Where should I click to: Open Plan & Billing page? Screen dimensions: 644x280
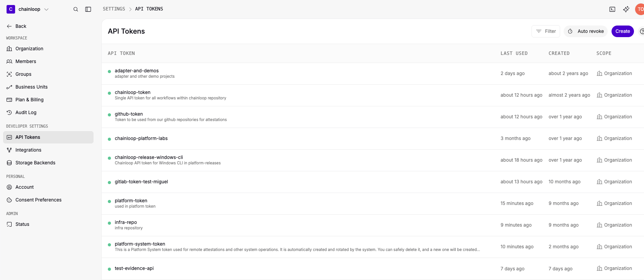coord(48,100)
